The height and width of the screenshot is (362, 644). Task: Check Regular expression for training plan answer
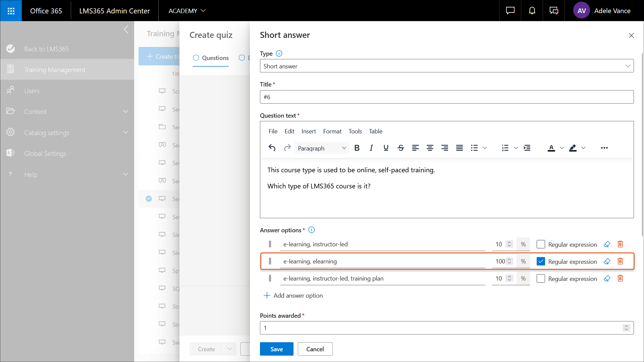coord(541,279)
